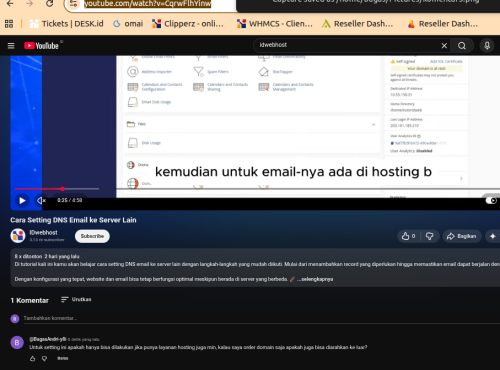Select the youtube.com address bar URL
This screenshot has height=370, width=500.
[x=147, y=4]
